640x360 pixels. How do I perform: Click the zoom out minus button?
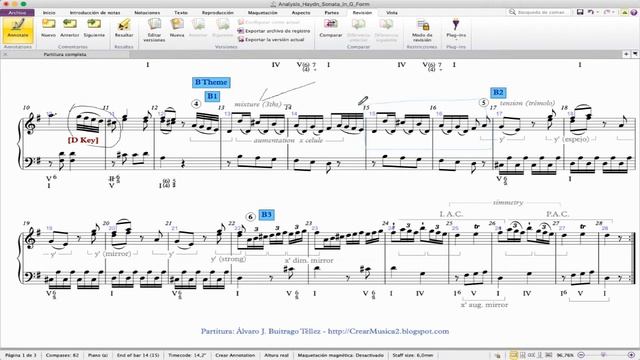[x=582, y=355]
